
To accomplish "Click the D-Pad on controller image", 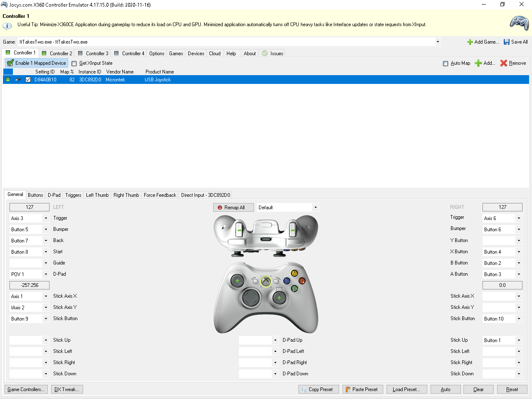I will click(x=251, y=297).
